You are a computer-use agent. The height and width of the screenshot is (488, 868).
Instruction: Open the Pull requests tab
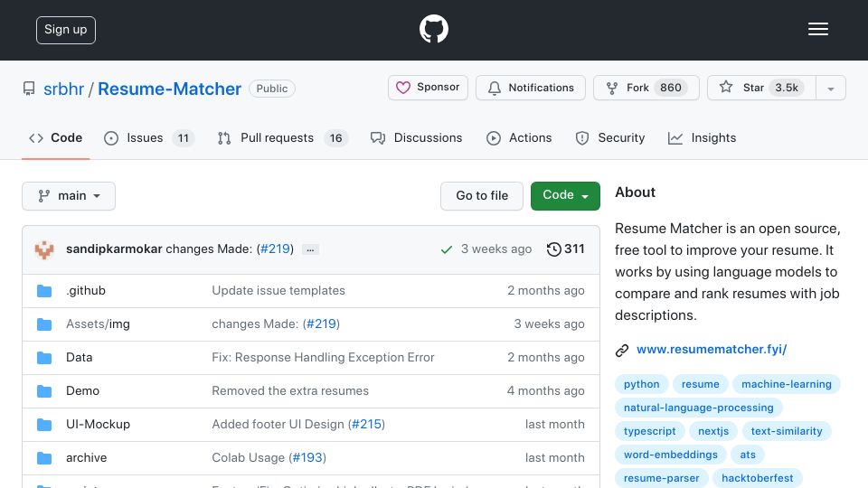coord(282,137)
